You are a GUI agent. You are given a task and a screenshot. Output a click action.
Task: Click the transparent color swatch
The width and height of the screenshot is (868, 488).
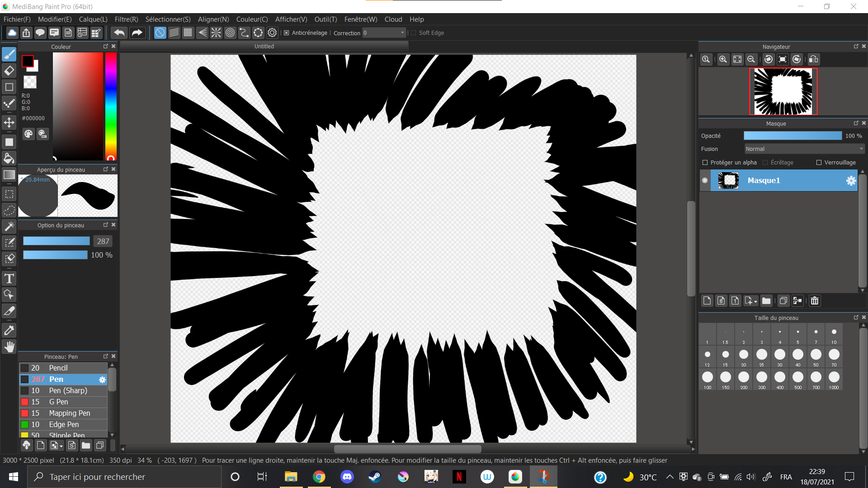click(30, 82)
